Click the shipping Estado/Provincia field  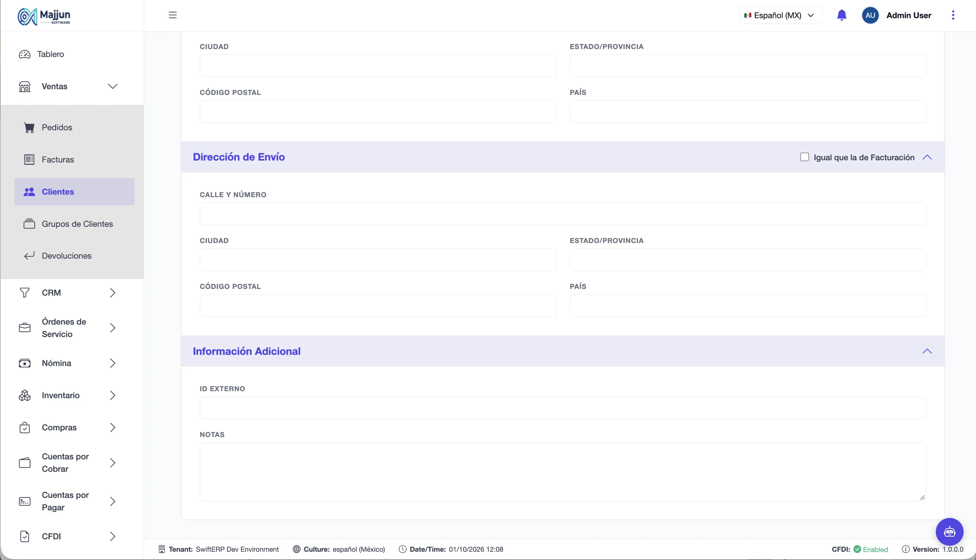[748, 260]
